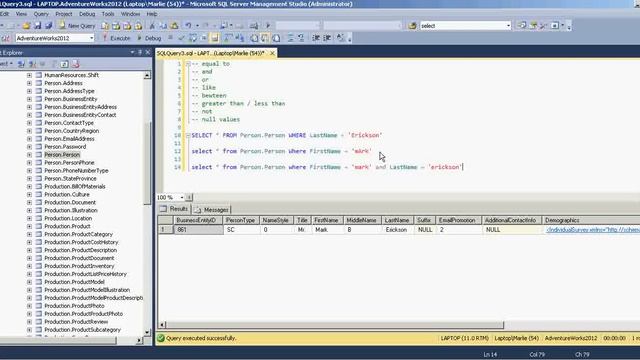Click Uncomment Selected Lines icon
Screen dimensions: 640x360
[x=301, y=38]
